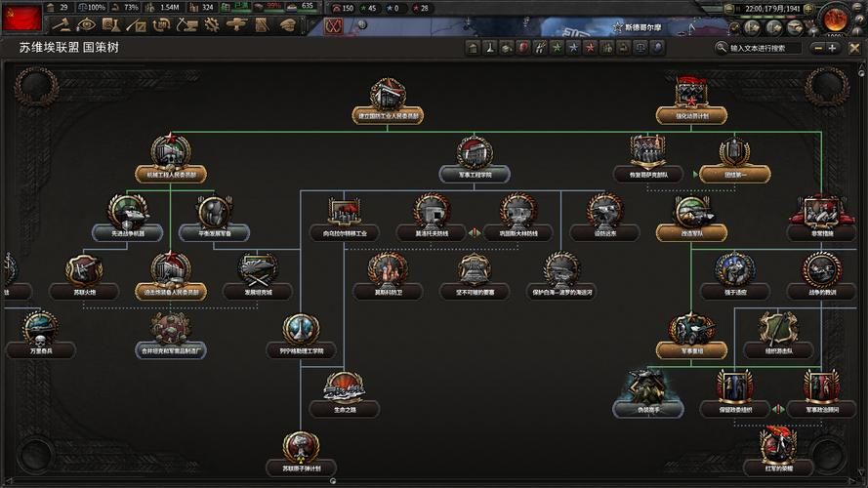Open the Diplomacy quill icon
The height and width of the screenshot is (488, 868).
136,25
